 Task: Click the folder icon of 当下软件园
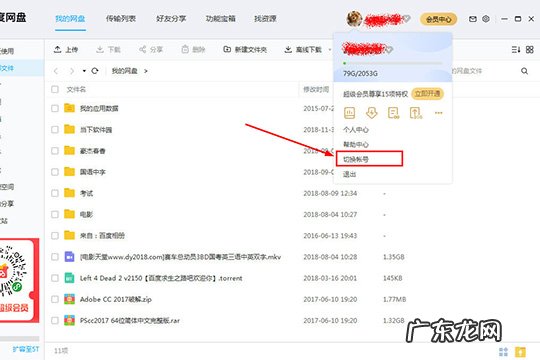tap(69, 130)
